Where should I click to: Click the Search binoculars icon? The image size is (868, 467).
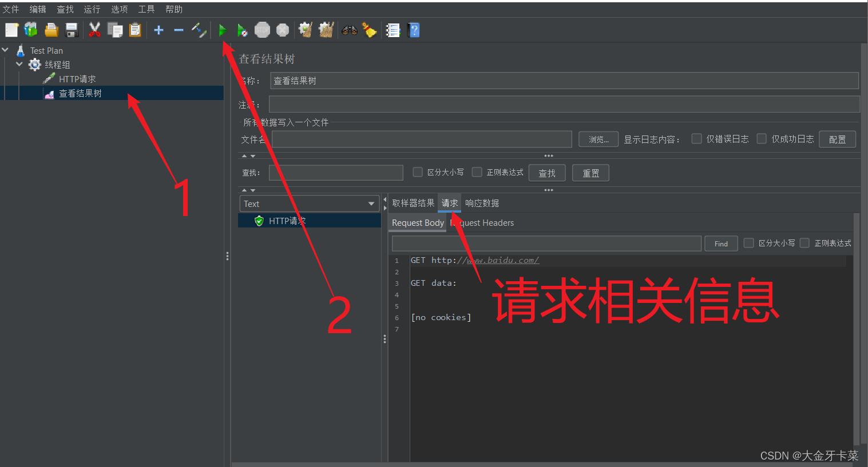(x=350, y=30)
